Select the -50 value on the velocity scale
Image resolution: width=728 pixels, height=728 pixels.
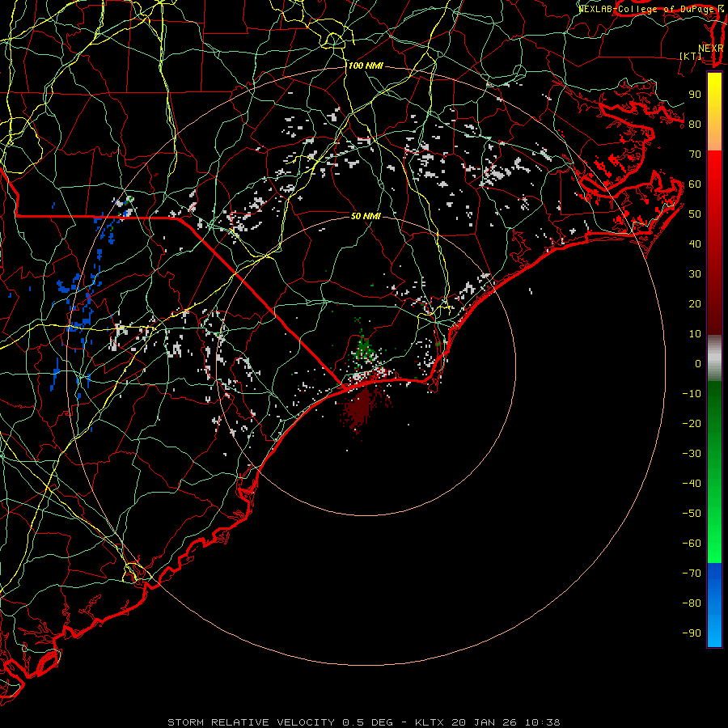692,514
